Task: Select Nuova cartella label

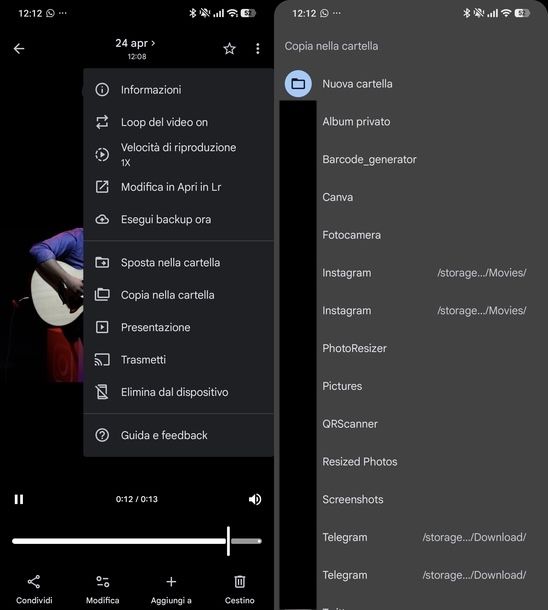Action: tap(357, 84)
